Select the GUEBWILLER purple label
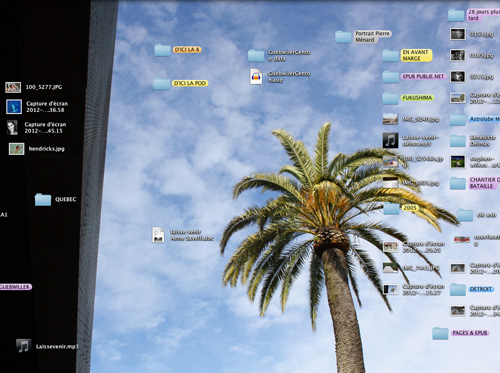Viewport: 500px width, 373px height. point(15,287)
